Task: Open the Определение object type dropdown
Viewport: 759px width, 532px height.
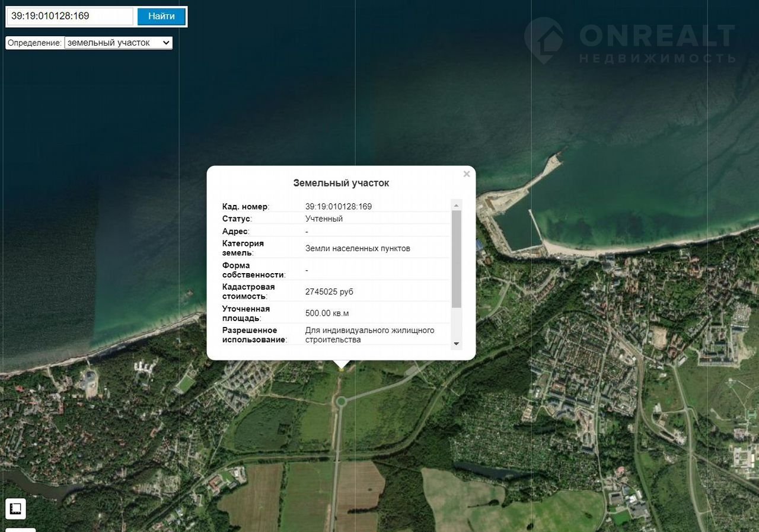Action: [x=118, y=43]
